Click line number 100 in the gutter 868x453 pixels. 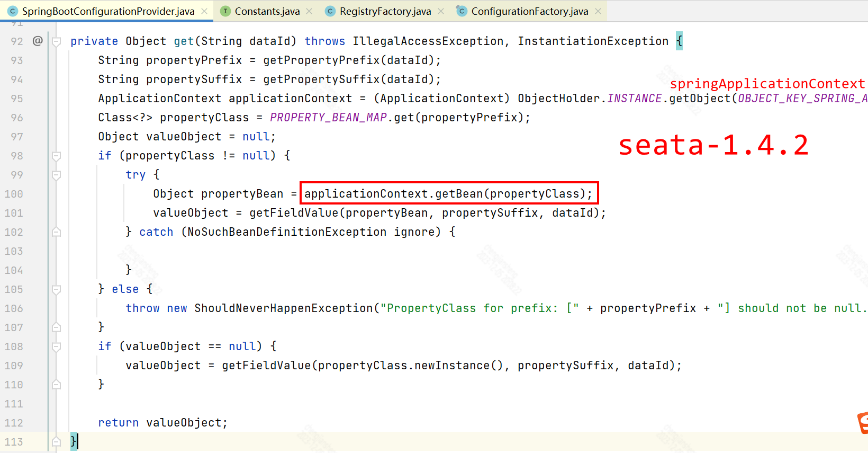(x=14, y=194)
